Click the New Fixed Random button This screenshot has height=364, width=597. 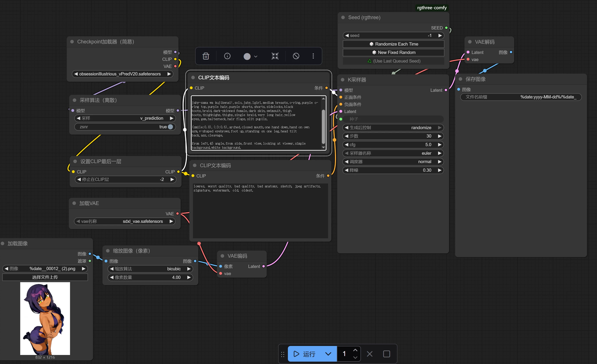393,52
